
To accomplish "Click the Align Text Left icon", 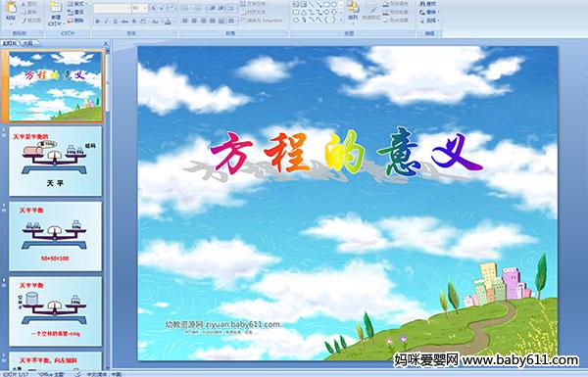I will point(185,21).
